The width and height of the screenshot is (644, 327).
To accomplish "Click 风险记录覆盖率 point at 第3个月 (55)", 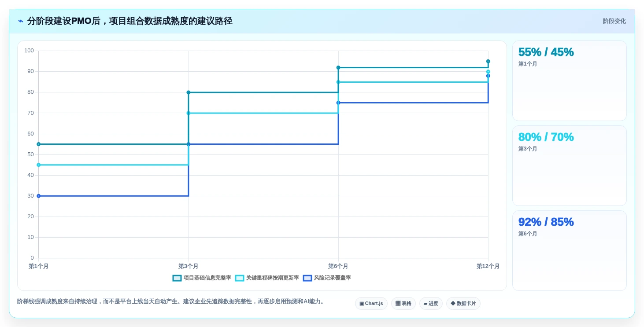I will 189,144.
